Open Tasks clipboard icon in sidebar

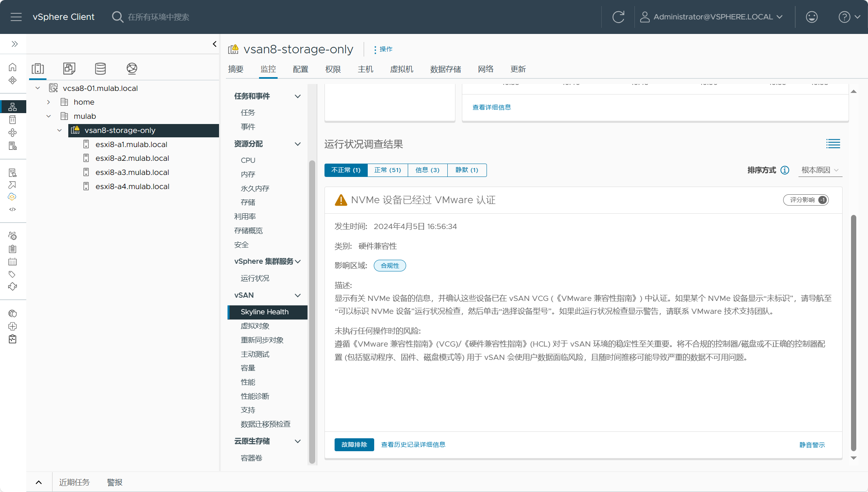(13, 249)
